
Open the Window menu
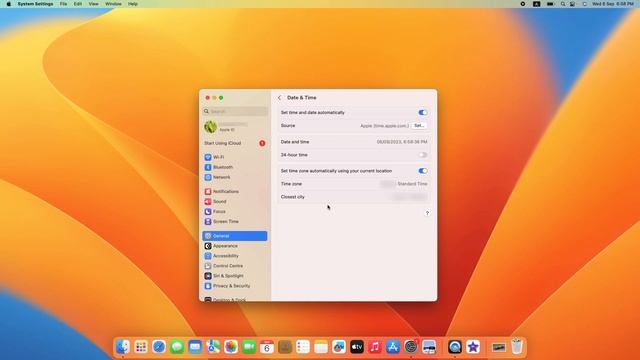point(113,4)
